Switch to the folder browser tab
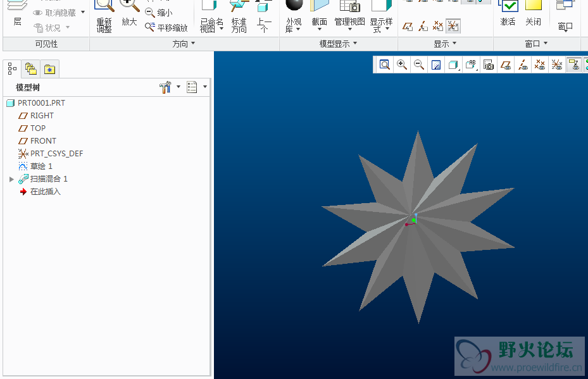The image size is (588, 379). coord(30,69)
